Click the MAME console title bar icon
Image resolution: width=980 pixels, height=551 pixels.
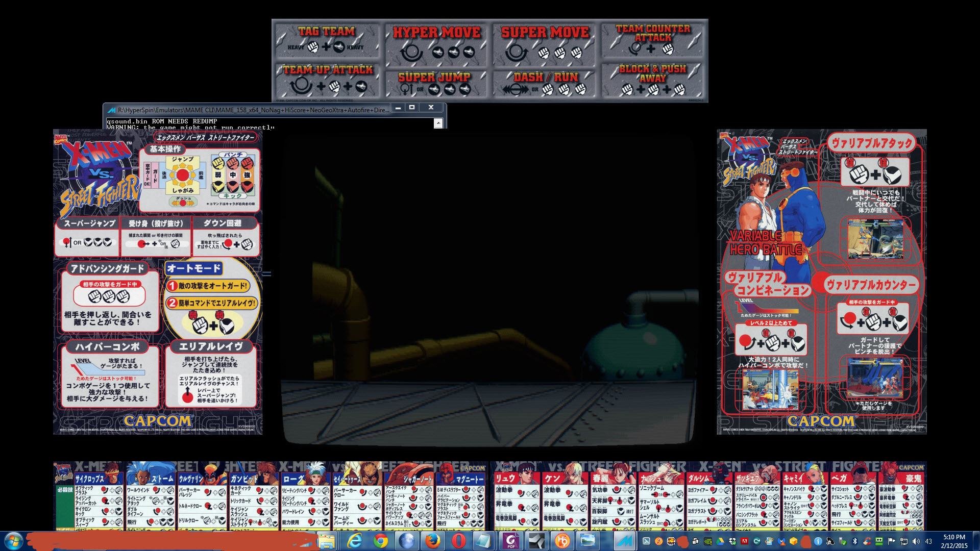tap(111, 110)
